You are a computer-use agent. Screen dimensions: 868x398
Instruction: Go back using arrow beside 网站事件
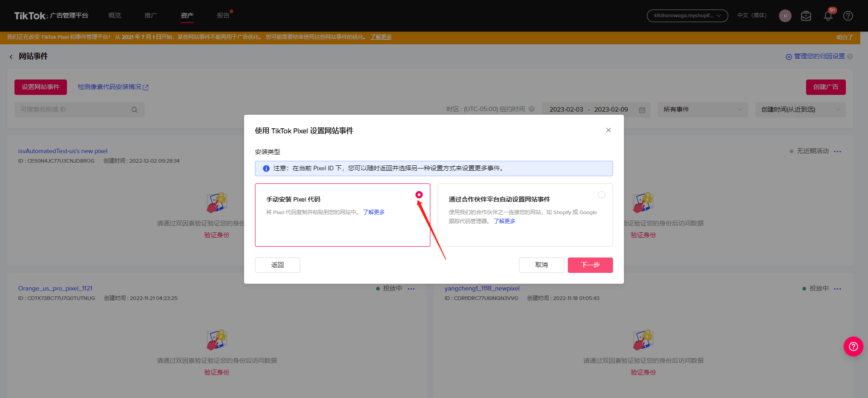pos(11,57)
